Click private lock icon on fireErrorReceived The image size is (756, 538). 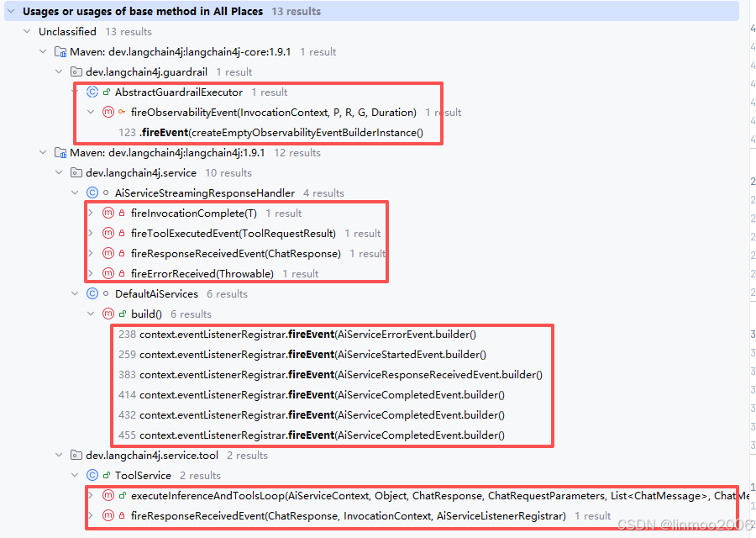tap(122, 273)
